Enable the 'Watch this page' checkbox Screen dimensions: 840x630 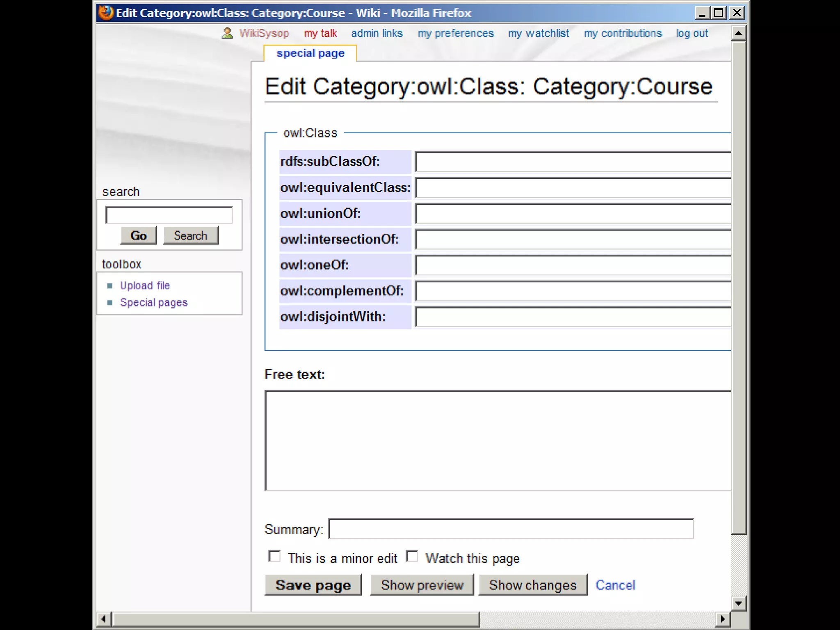pyautogui.click(x=411, y=556)
